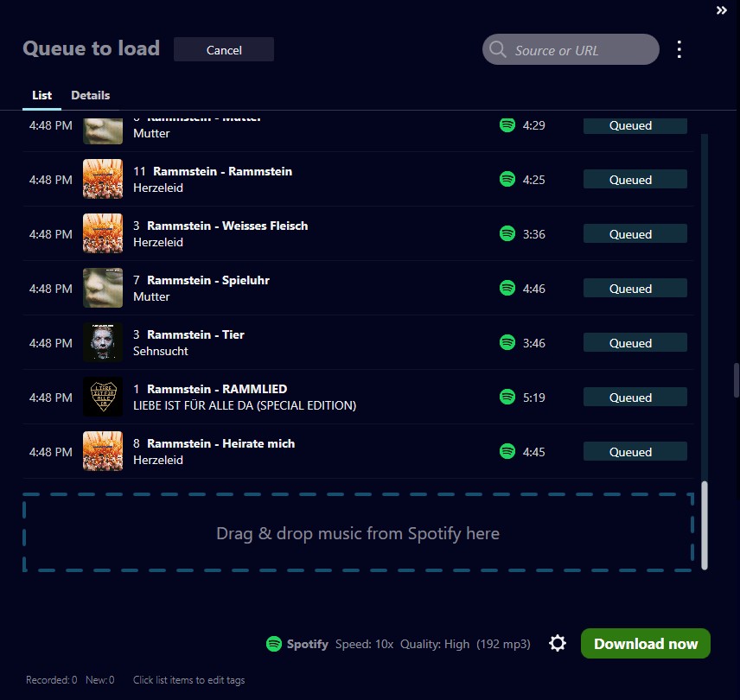The height and width of the screenshot is (700, 740).
Task: Select track title Rammstein - Rammstein
Action: click(222, 171)
